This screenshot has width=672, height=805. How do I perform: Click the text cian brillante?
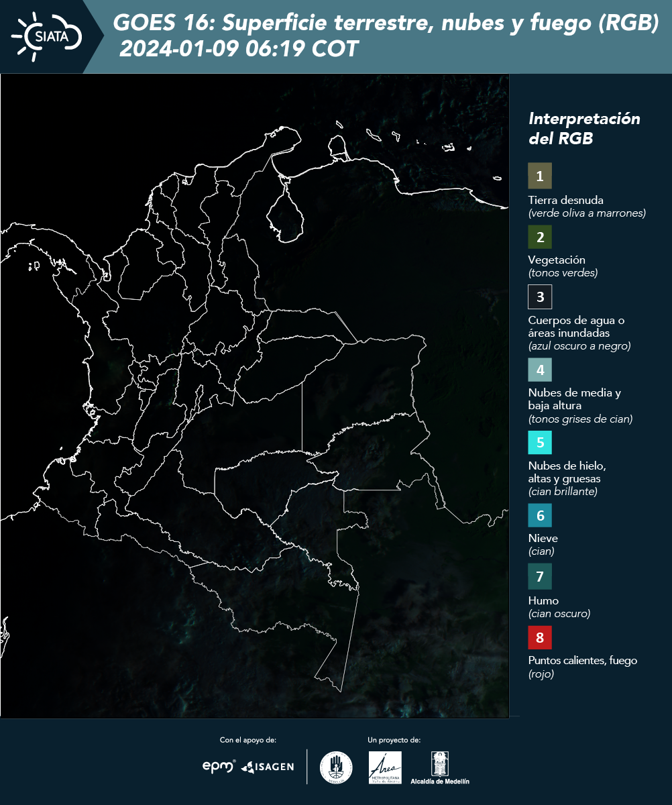(563, 492)
